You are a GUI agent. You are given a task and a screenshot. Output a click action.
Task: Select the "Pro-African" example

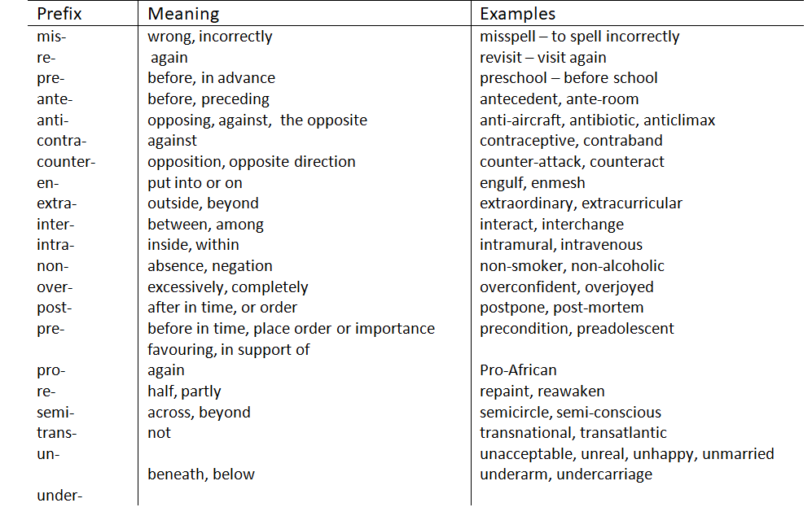tap(518, 370)
